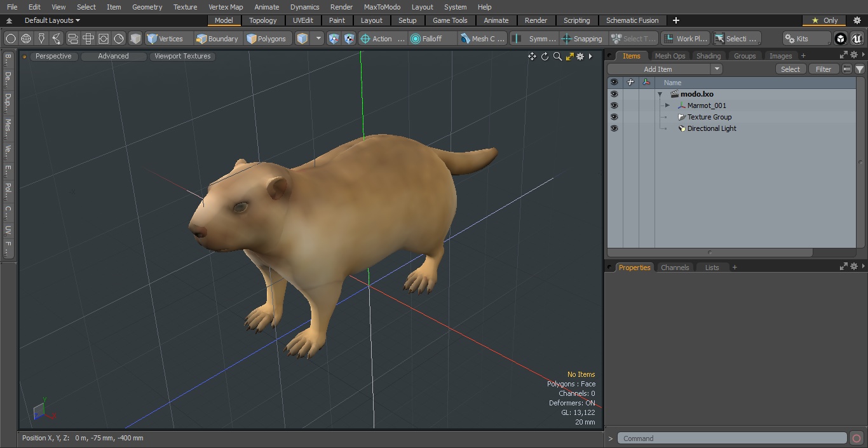Open the Advanced shading style dropdown

coord(113,56)
